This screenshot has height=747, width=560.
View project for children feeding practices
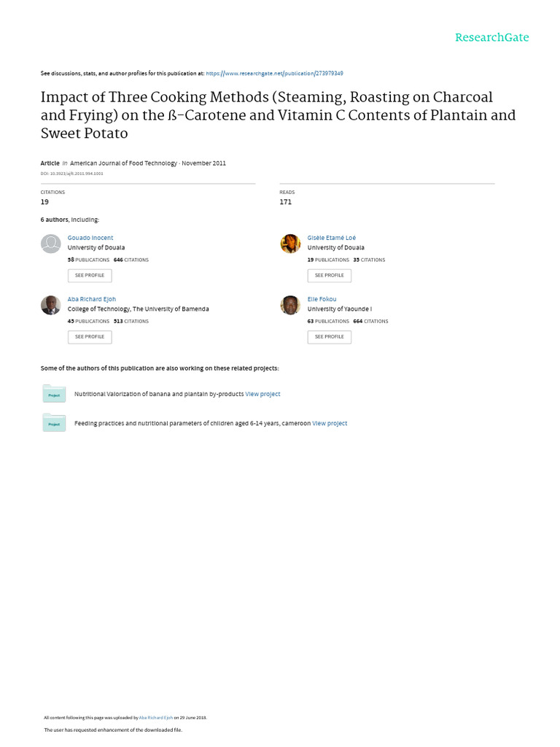[330, 423]
